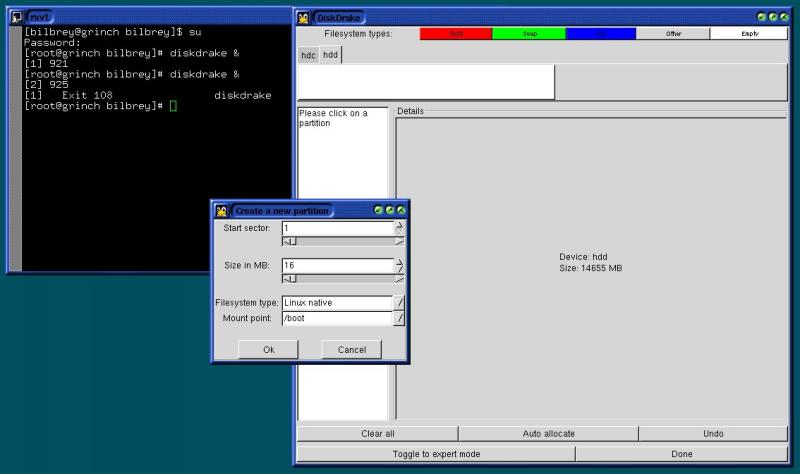Switch to the hdc drive tab
Screen dimensions: 800x474
pyautogui.click(x=308, y=56)
